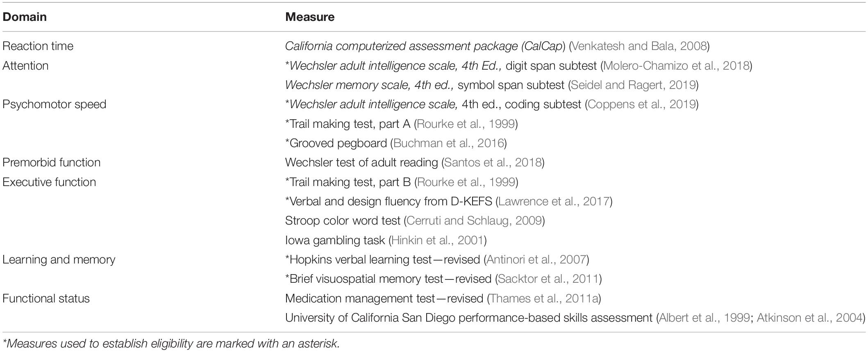Screen dimensions: 868x352
Task: Select the Measure column header
Action: [310, 17]
